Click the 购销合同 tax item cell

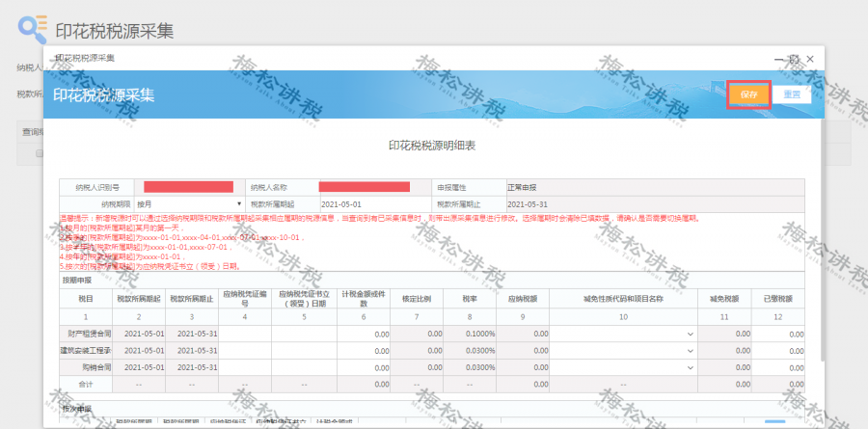(86, 367)
